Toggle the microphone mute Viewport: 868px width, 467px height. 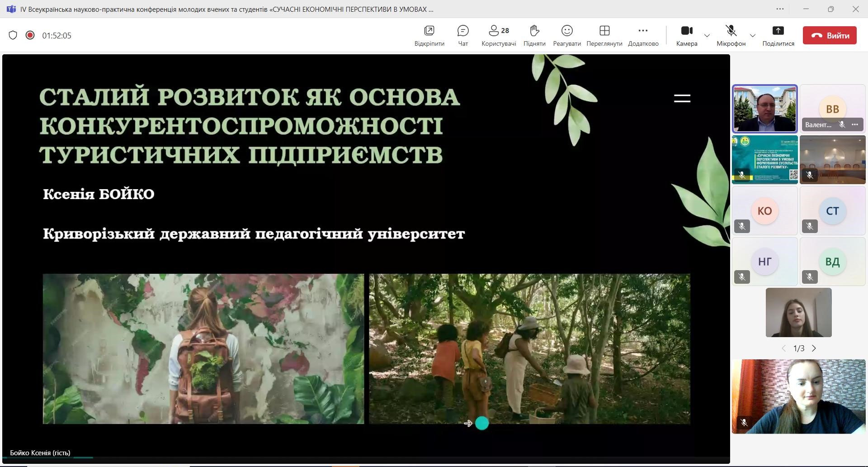point(731,35)
